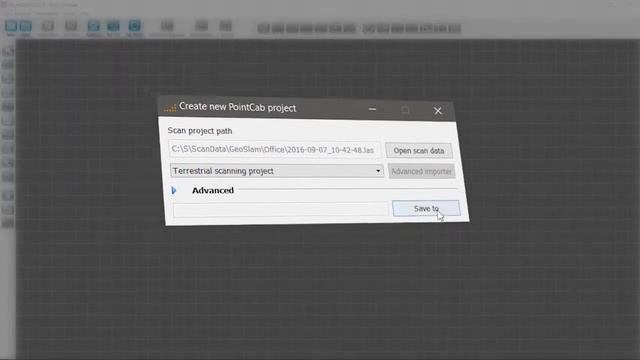Click the empty save path field
This screenshot has width=640, height=360.
click(x=280, y=209)
